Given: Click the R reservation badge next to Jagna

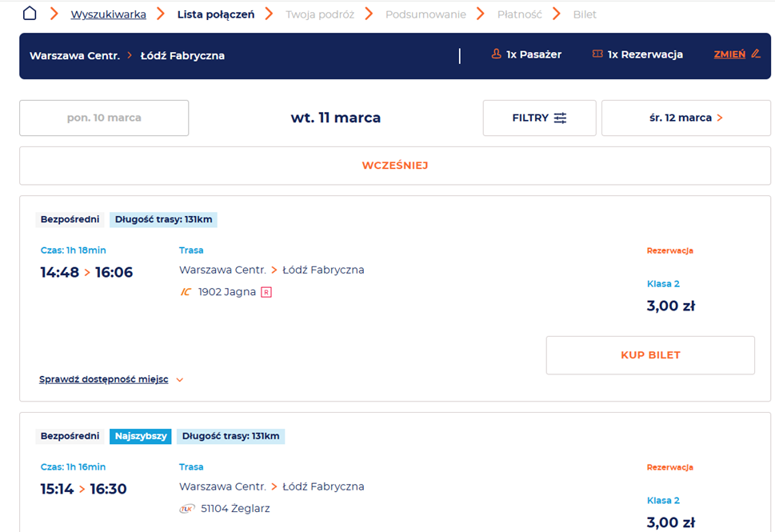Looking at the screenshot, I should coord(266,292).
